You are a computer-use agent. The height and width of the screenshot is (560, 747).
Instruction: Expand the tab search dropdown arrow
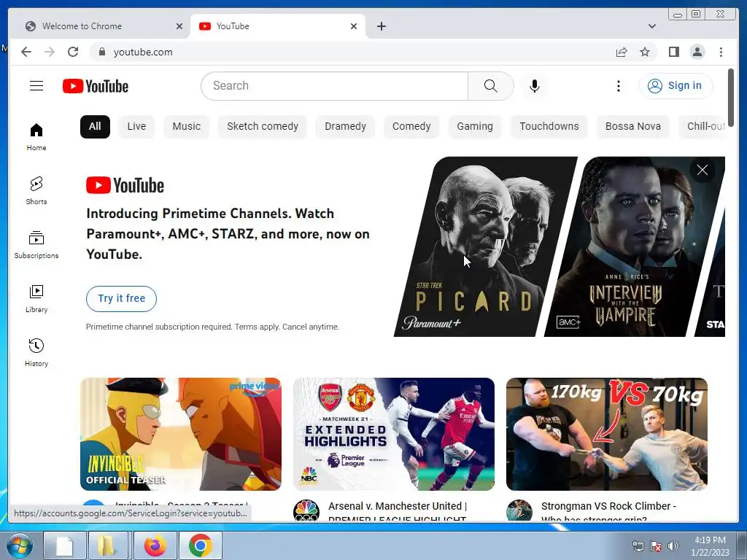[x=651, y=26]
